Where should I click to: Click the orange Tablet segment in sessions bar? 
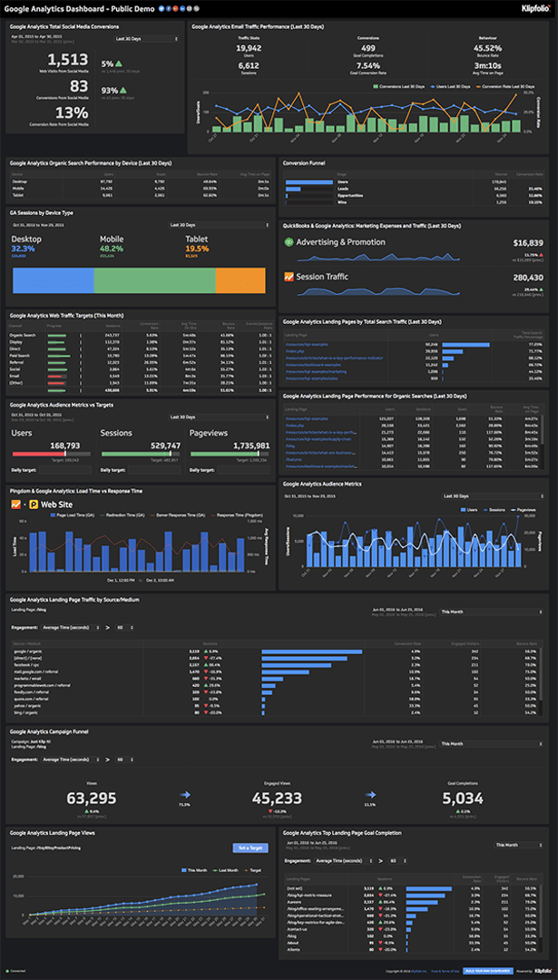point(245,281)
